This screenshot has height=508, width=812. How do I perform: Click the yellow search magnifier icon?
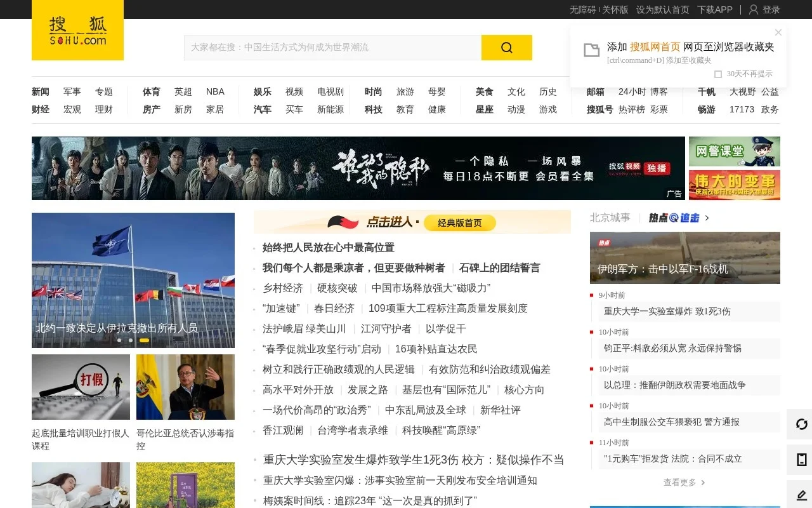506,47
